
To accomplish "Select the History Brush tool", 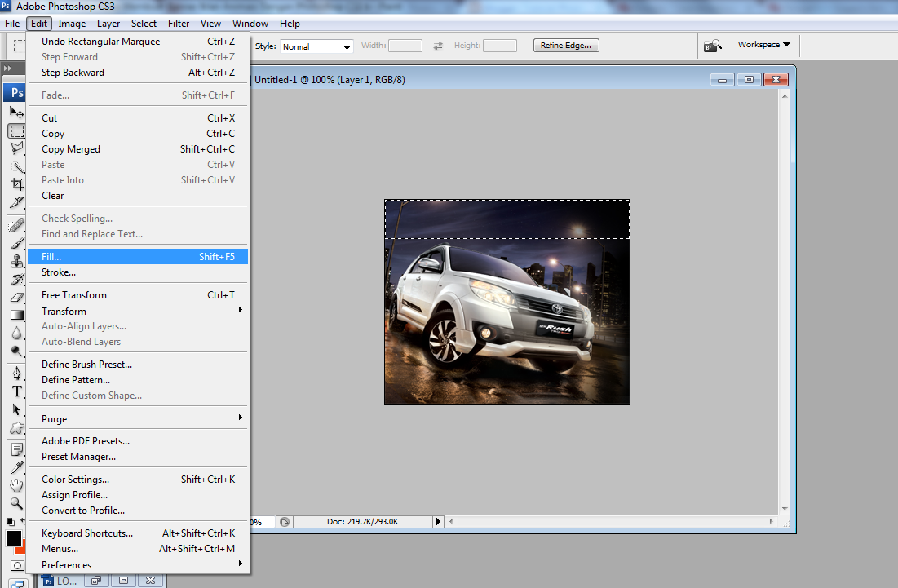I will (16, 280).
